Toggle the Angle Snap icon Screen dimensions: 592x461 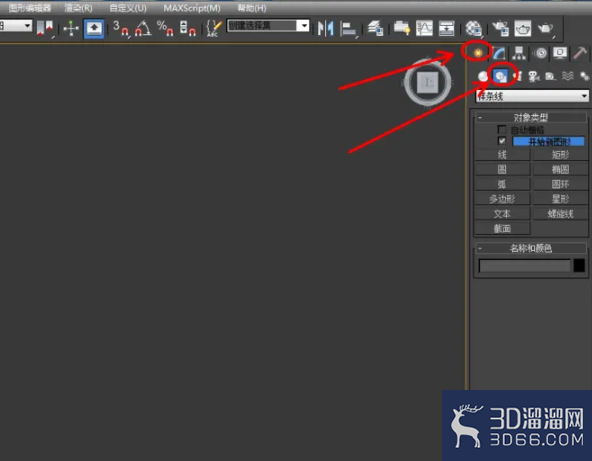[143, 28]
